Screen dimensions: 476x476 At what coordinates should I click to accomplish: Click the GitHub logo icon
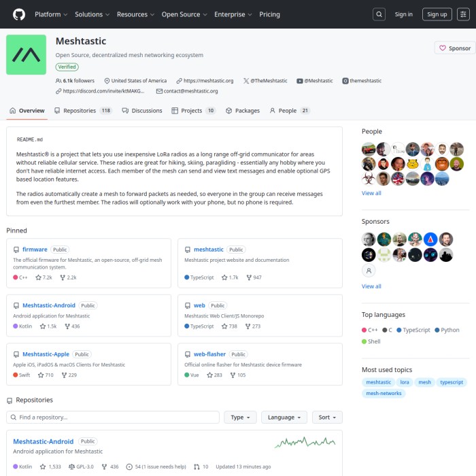point(18,14)
